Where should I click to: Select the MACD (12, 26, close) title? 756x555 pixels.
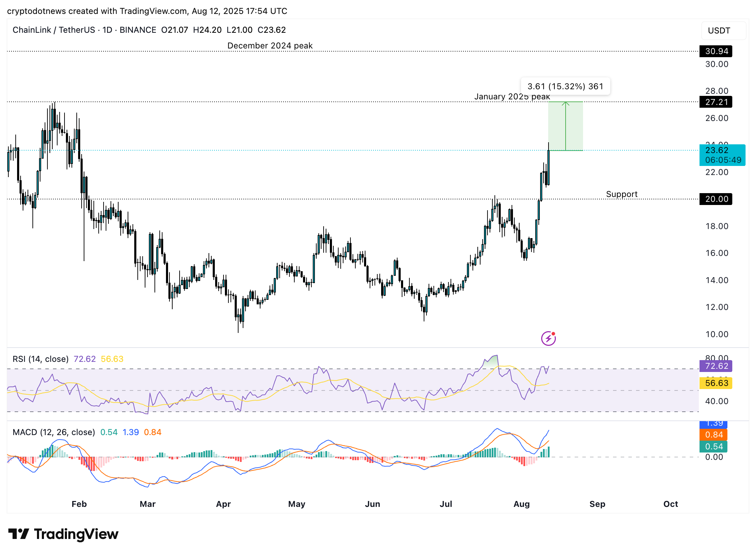tap(54, 432)
